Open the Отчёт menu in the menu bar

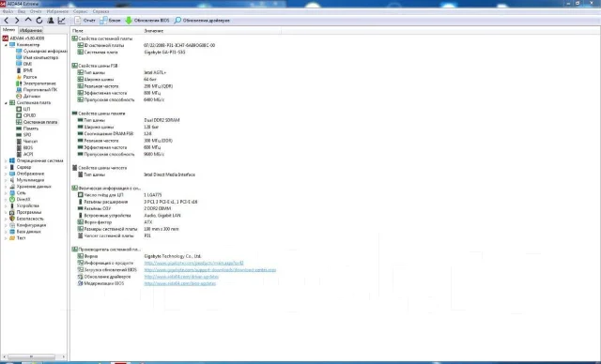[36, 11]
